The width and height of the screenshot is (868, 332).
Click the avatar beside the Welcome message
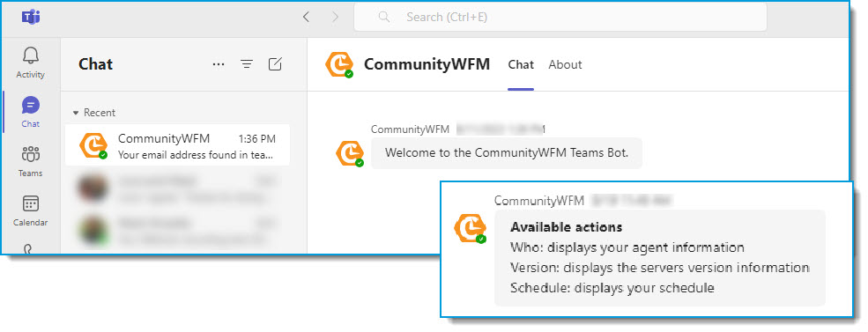point(350,153)
